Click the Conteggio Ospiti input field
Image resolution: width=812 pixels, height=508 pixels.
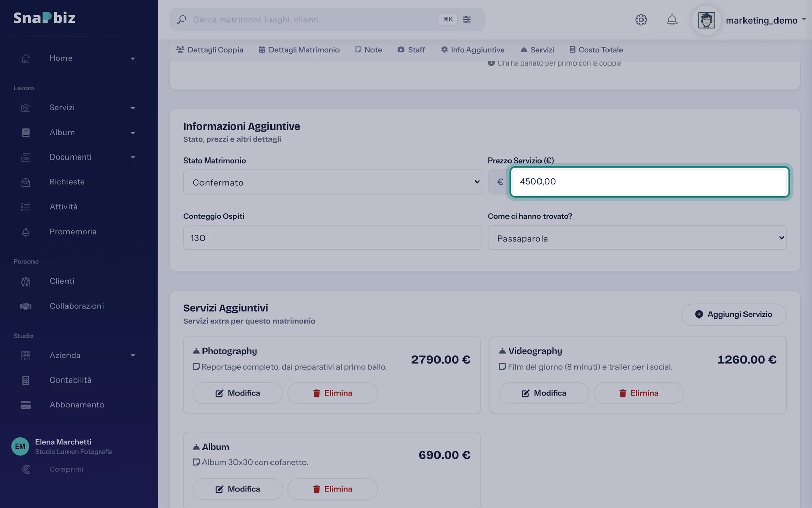coord(332,238)
